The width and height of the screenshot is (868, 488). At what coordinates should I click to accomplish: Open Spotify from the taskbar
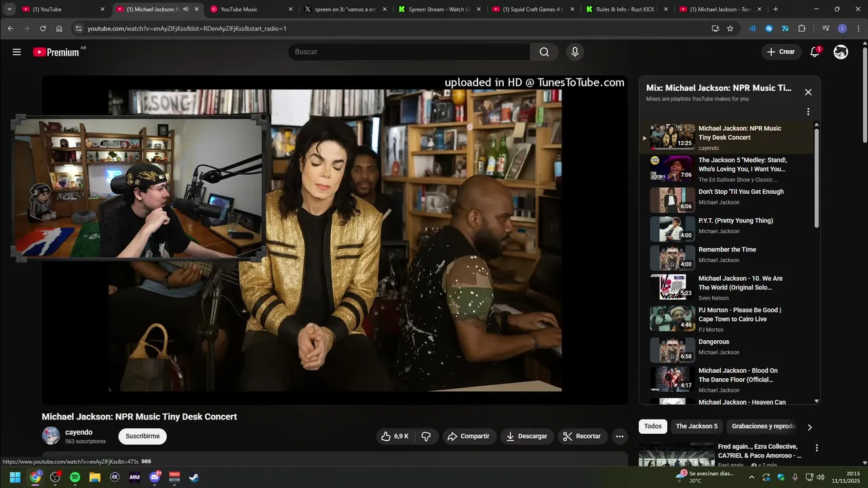75,477
